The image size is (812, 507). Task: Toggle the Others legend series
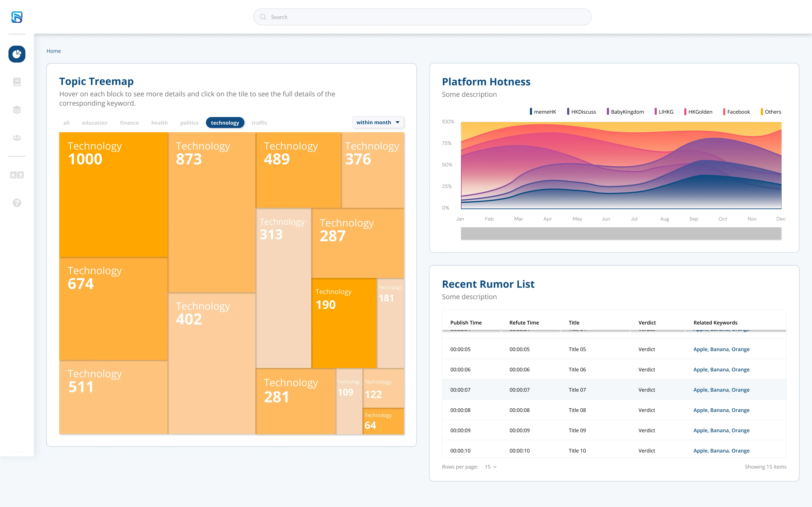coord(771,112)
